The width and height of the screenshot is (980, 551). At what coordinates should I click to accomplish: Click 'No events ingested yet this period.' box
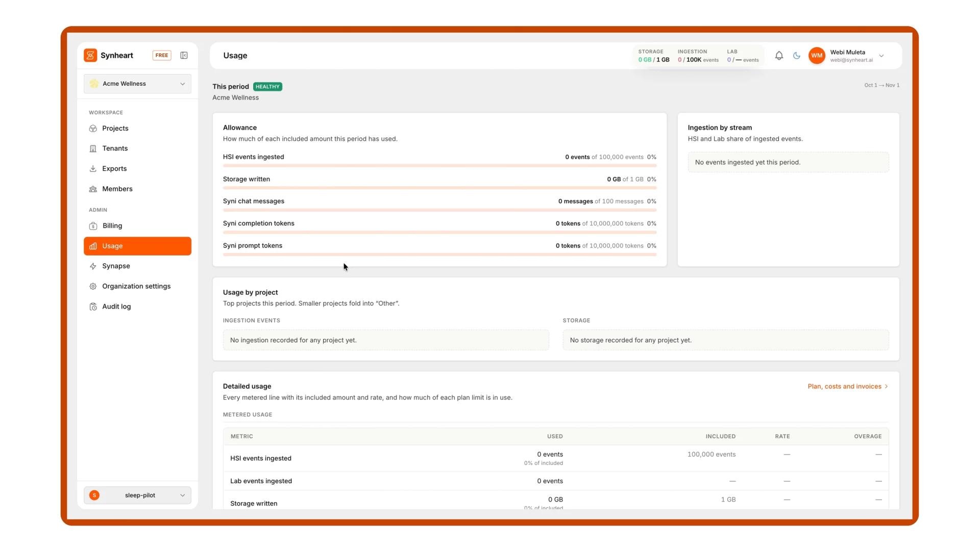click(788, 162)
